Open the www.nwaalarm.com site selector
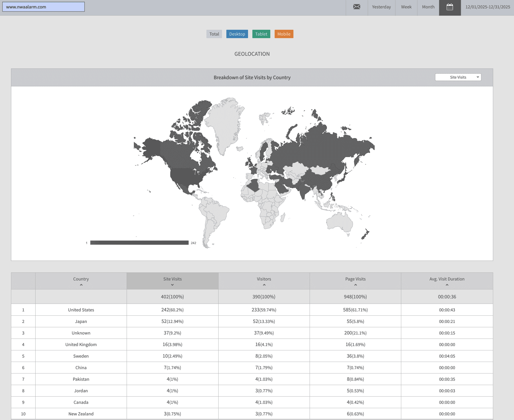The height and width of the screenshot is (420, 514). point(43,7)
